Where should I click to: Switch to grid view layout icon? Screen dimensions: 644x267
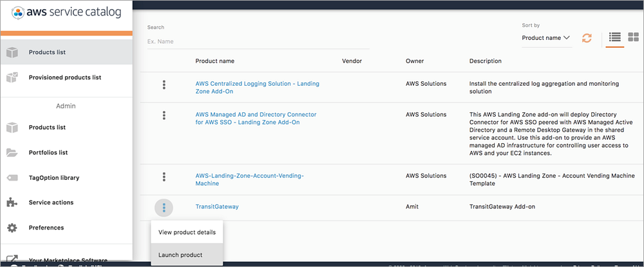click(633, 37)
